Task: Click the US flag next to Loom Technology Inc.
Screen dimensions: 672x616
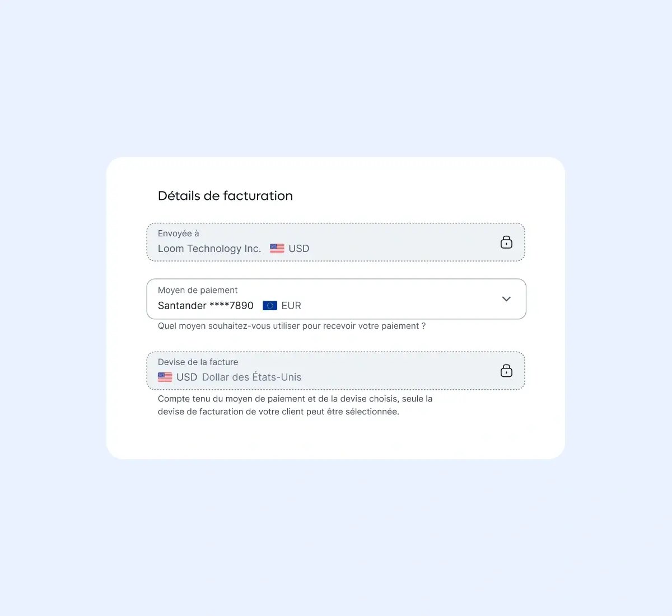Action: tap(277, 249)
